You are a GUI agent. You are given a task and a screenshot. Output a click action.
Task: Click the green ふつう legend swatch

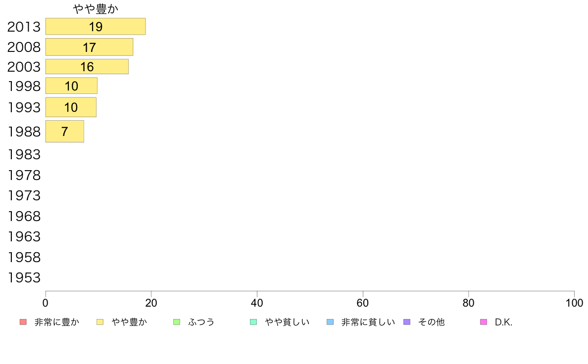coord(177,322)
